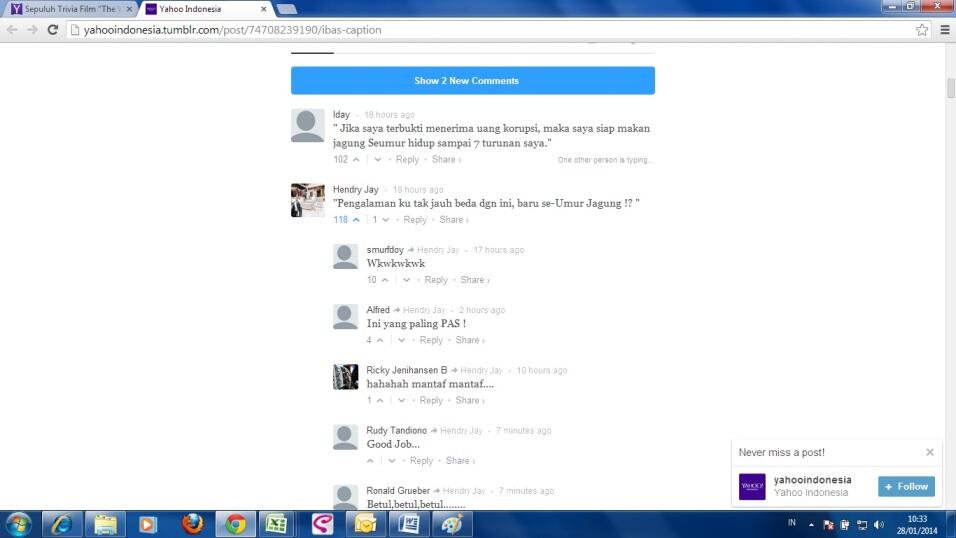
Task: Select the Yahoo Indonesia tab
Action: click(x=204, y=9)
